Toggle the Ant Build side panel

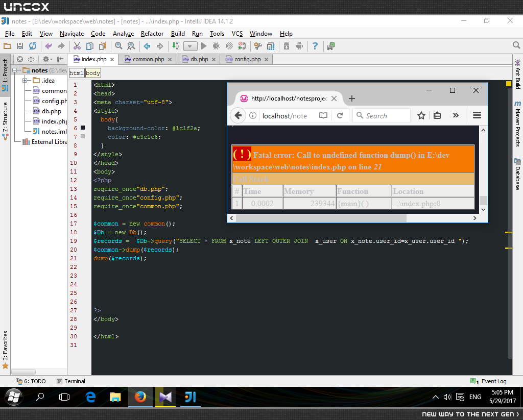click(x=518, y=74)
